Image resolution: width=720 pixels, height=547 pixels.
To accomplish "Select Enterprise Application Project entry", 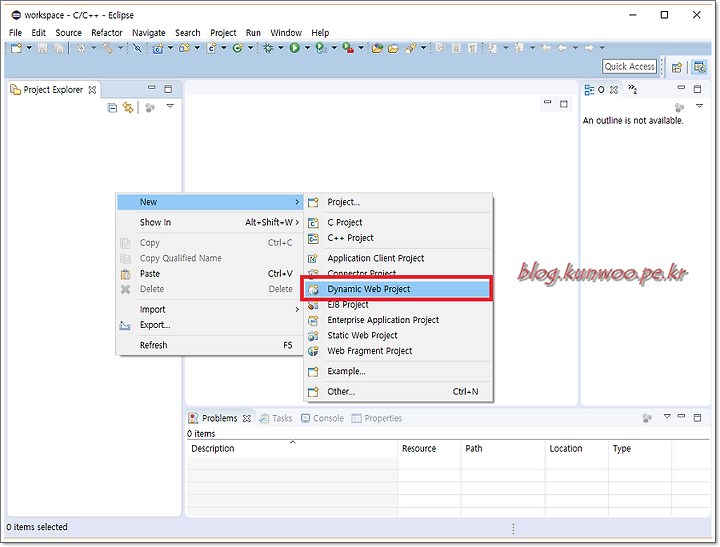I will 397,320.
